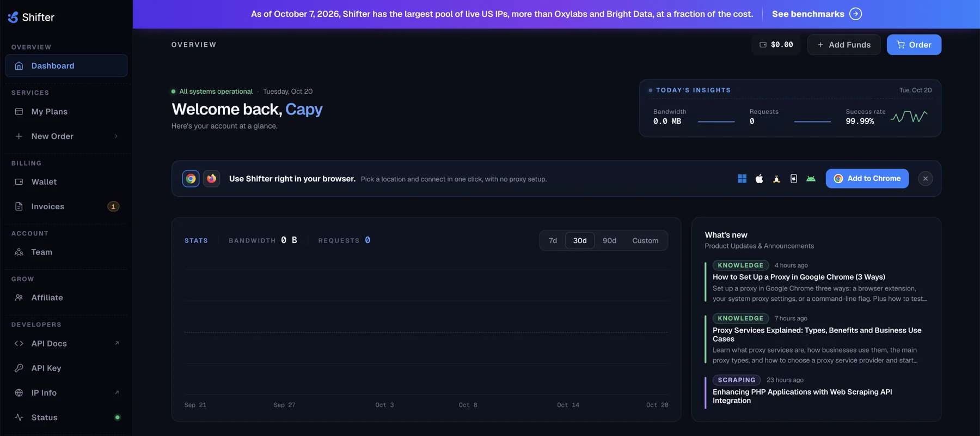Open the PHP Web Scraping article
The width and height of the screenshot is (980, 436).
802,396
